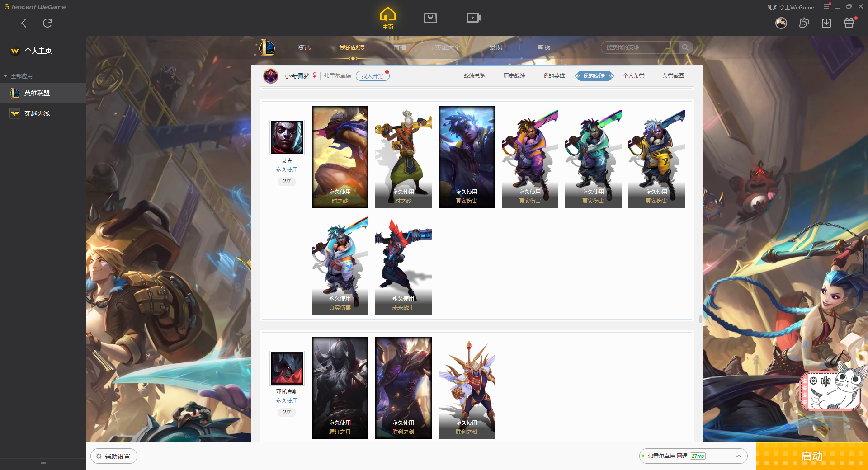Expand the 弗雷尔卓德 网通 server dropdown
The width and height of the screenshot is (868, 470).
pyautogui.click(x=693, y=456)
